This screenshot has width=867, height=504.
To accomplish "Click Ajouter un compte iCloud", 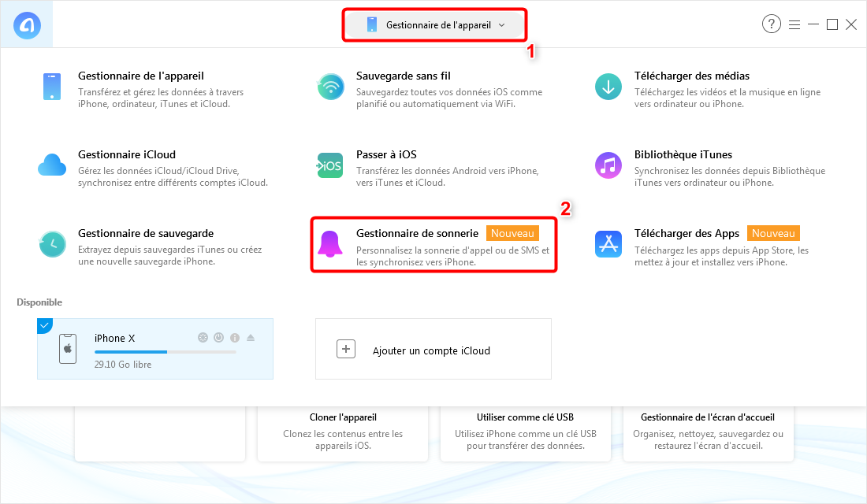I will point(431,351).
